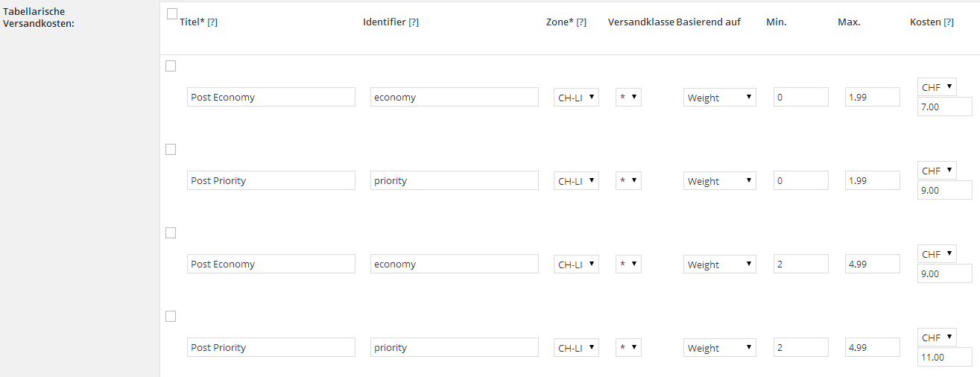Expand the Weight dropdown in last row
Screen dimensions: 980x377
pos(719,348)
